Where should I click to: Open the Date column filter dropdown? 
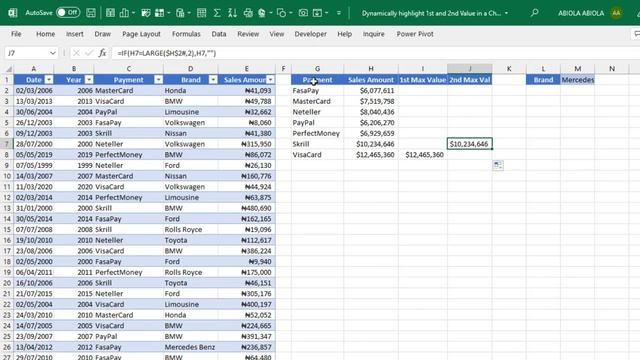coord(49,80)
